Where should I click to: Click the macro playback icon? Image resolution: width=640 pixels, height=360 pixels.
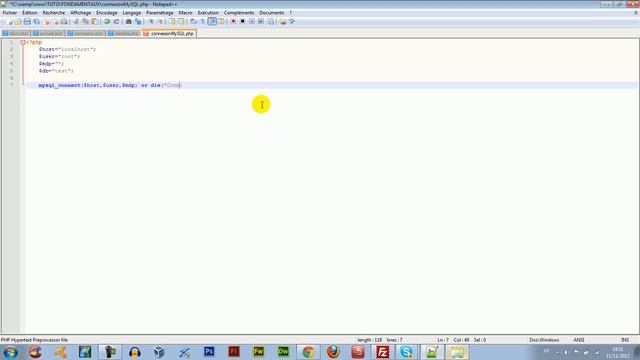(x=252, y=22)
